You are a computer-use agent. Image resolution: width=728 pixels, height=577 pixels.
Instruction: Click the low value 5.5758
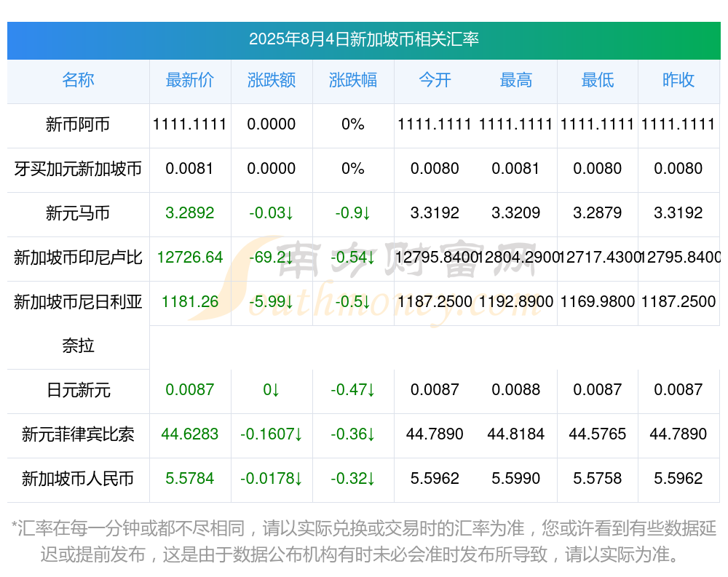[598, 479]
